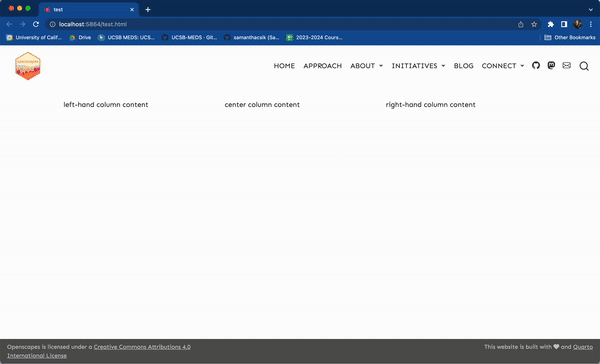
Task: Click the site info icon in address bar
Action: [53, 24]
